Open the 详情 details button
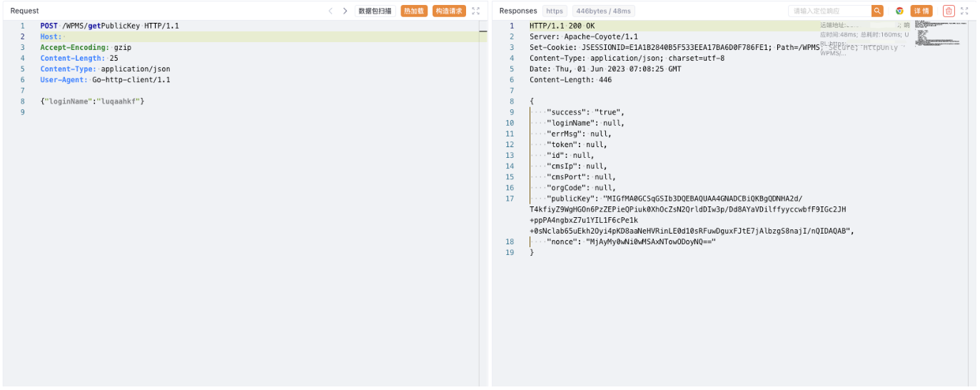This screenshot has width=980, height=390. point(921,11)
